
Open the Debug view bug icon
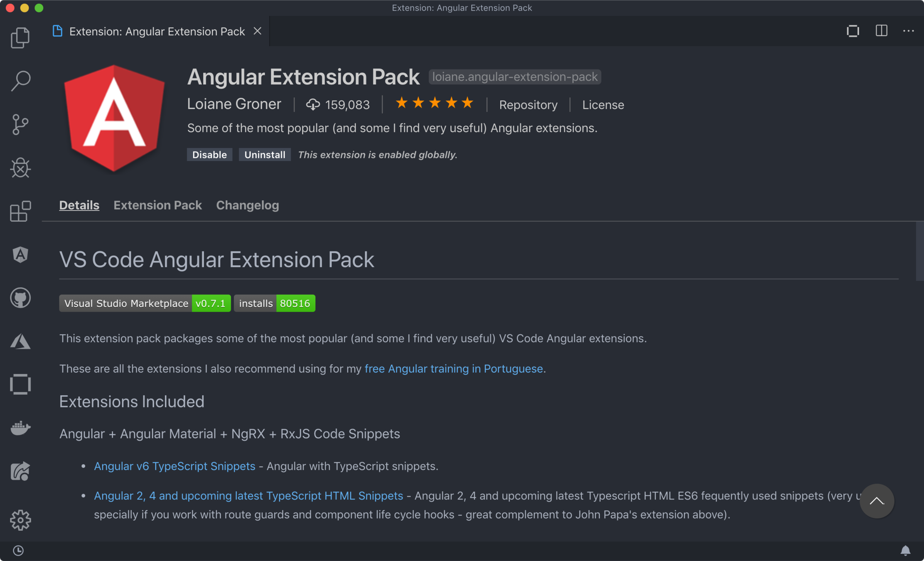[20, 167]
